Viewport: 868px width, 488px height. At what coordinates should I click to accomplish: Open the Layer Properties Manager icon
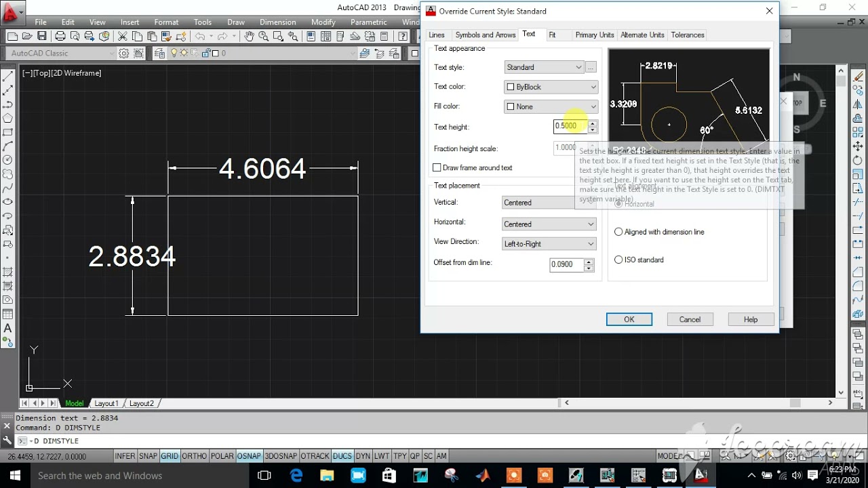pyautogui.click(x=160, y=54)
